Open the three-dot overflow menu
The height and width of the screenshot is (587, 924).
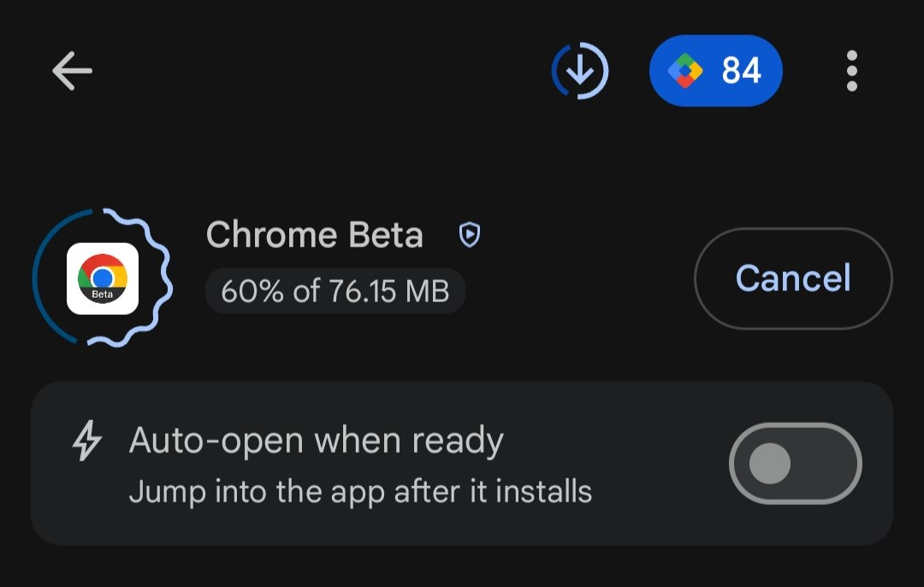851,71
